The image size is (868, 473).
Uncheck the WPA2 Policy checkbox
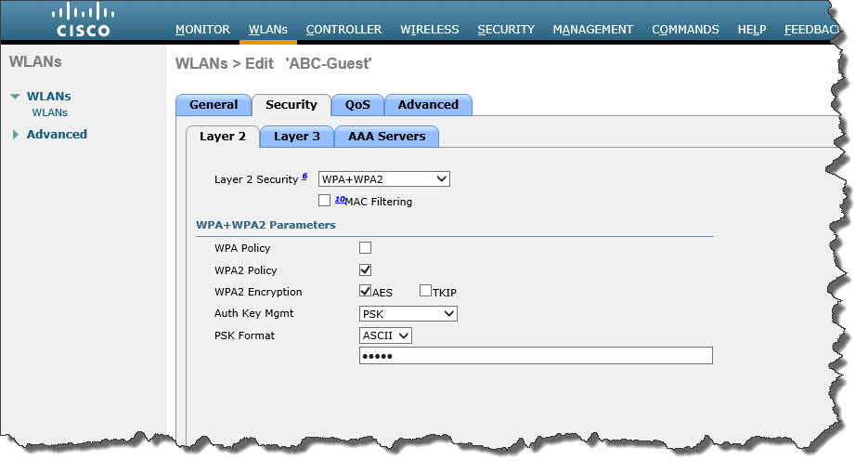click(366, 269)
